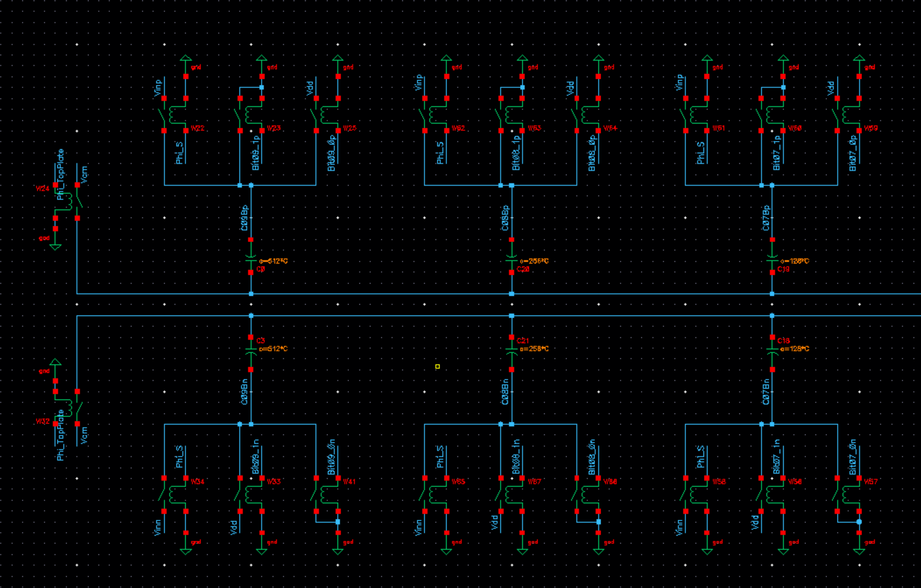921x588 pixels.
Task: Click the c=512*C parameter of capacitor C8
Action: click(274, 261)
